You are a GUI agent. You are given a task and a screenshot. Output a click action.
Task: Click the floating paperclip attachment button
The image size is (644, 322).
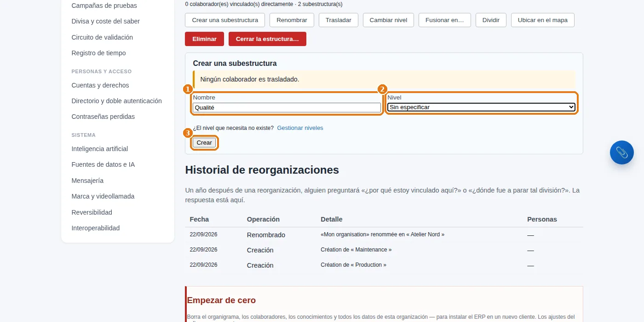pos(621,152)
